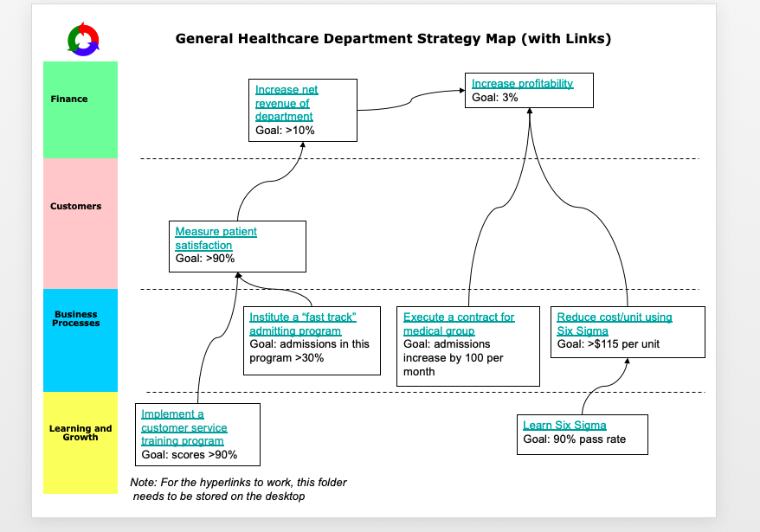Select the desktop storage note text
The height and width of the screenshot is (532, 760).
240,490
